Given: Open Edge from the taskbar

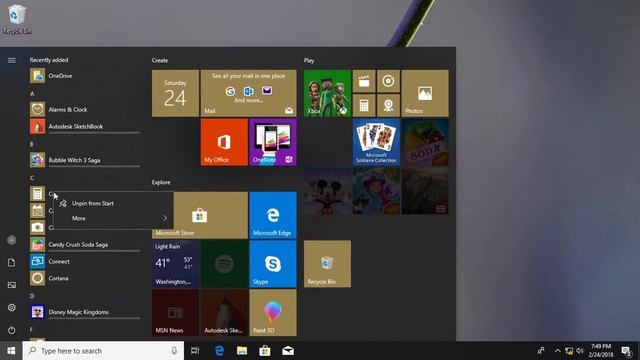Looking at the screenshot, I should [219, 351].
